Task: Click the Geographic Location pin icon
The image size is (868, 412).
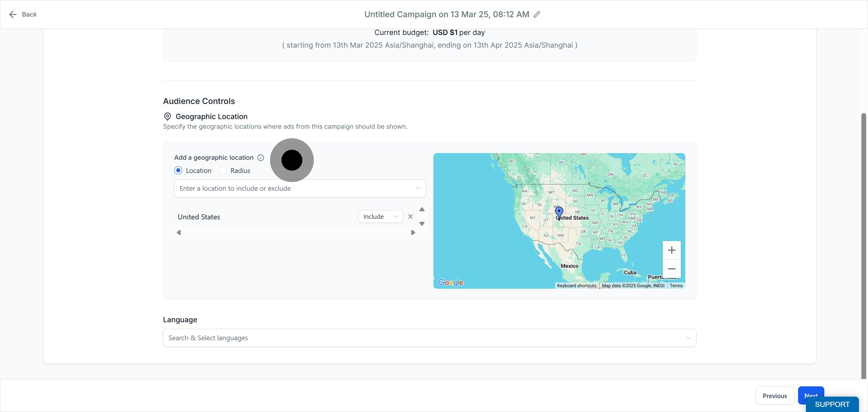Action: click(x=167, y=117)
